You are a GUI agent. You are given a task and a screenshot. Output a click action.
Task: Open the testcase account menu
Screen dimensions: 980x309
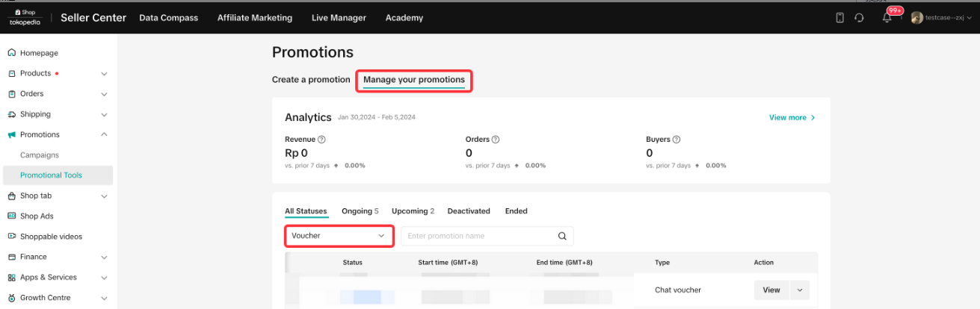[942, 18]
